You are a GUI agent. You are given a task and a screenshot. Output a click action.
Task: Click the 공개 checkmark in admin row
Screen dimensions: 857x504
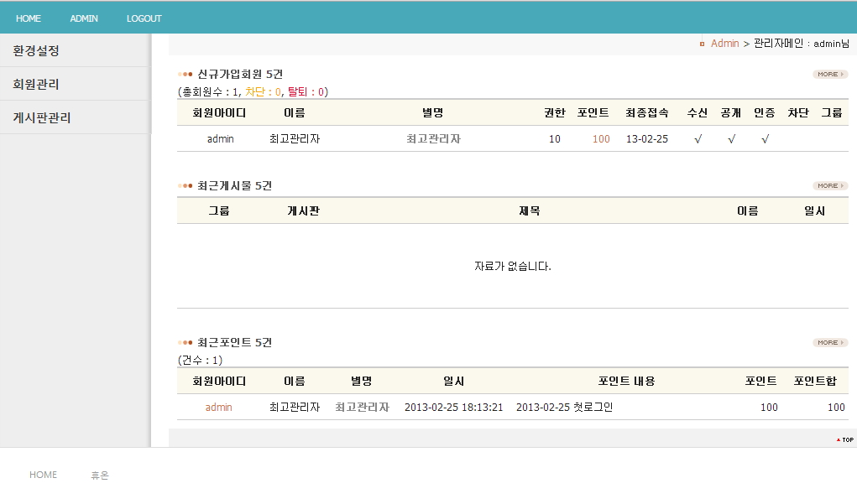point(731,139)
